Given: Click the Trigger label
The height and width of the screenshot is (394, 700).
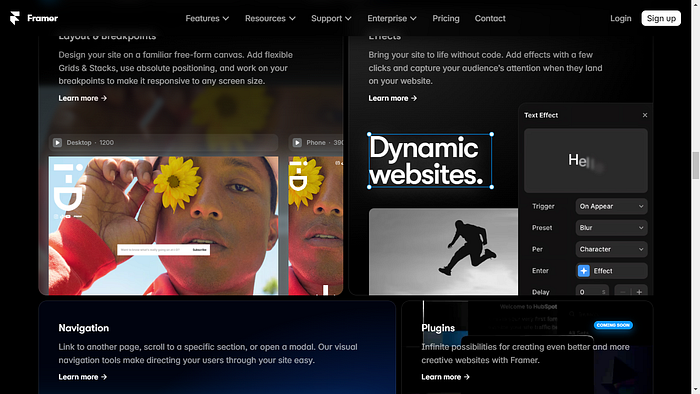Looking at the screenshot, I should click(x=543, y=206).
